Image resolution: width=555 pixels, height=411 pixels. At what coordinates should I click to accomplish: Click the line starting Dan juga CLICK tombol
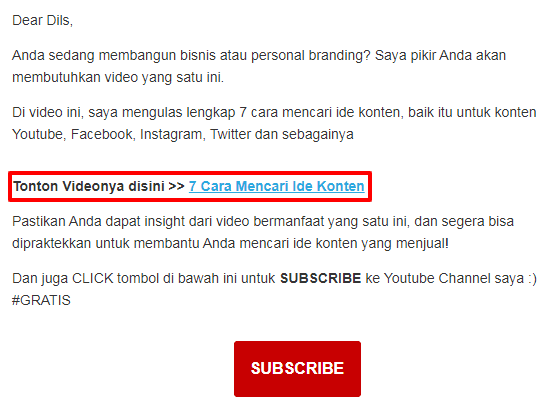click(274, 279)
